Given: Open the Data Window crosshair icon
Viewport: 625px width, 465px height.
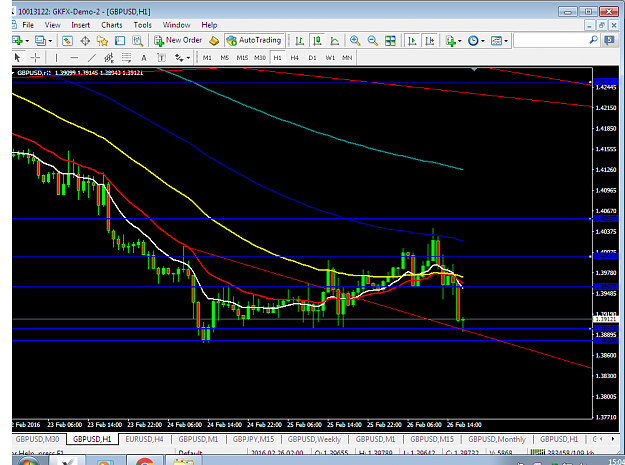Looking at the screenshot, I should pos(85,41).
